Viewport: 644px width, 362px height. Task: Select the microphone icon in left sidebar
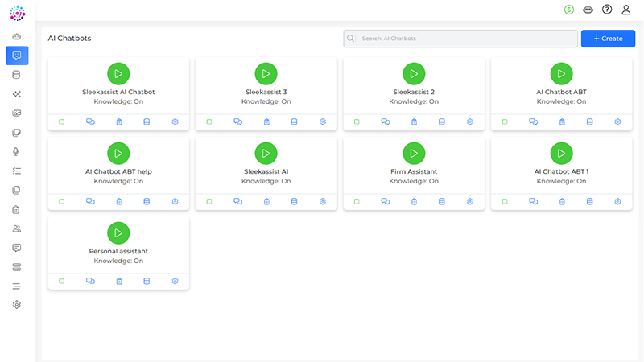click(16, 152)
